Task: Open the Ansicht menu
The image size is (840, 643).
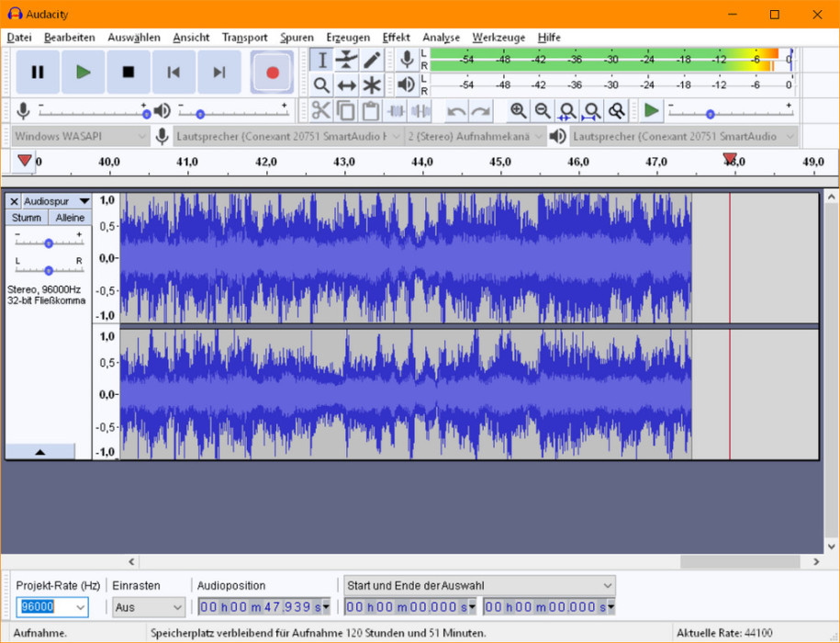Action: tap(191, 38)
